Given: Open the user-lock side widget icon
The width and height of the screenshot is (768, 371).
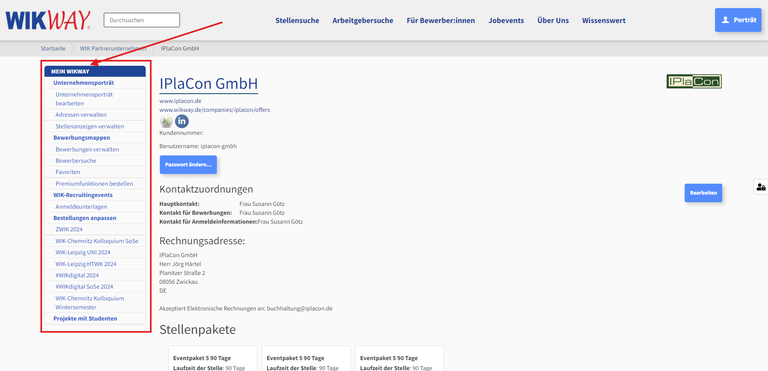Looking at the screenshot, I should [761, 187].
